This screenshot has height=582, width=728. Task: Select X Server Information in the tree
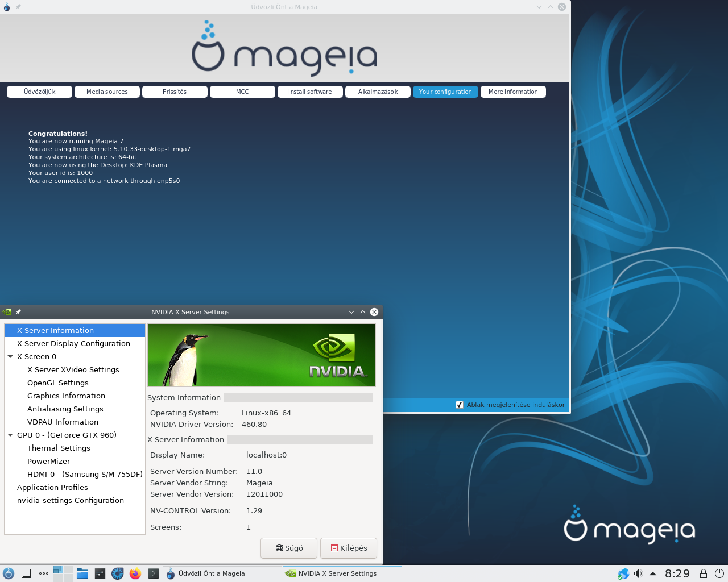click(75, 330)
